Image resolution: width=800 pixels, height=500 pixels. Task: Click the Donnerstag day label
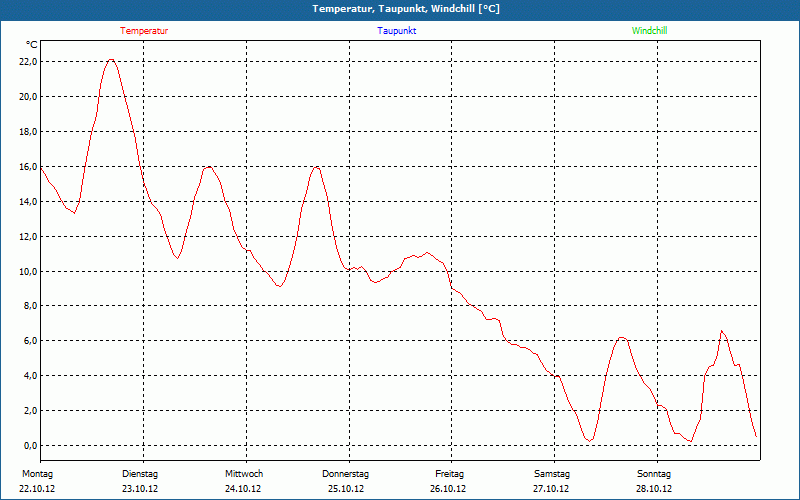coord(345,474)
